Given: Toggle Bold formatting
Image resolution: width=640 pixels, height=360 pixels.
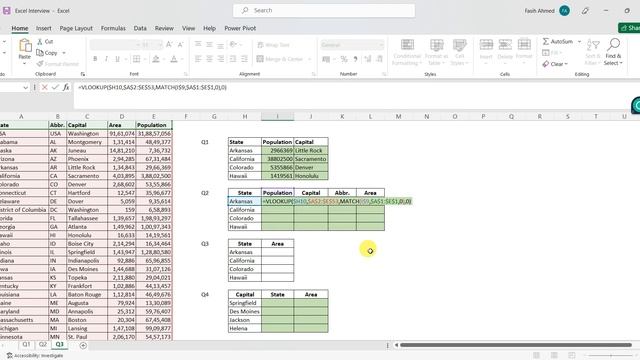Looking at the screenshot, I should [95, 59].
